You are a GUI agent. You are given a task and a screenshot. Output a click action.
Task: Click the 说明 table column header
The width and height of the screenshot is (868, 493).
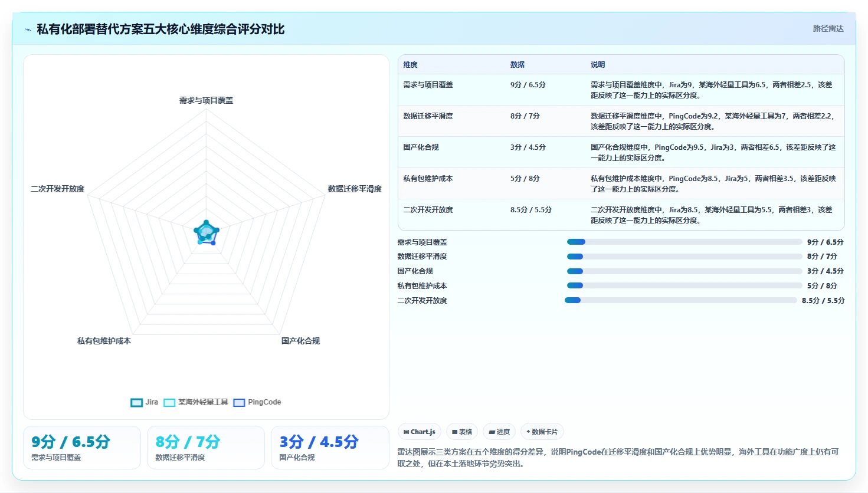598,65
